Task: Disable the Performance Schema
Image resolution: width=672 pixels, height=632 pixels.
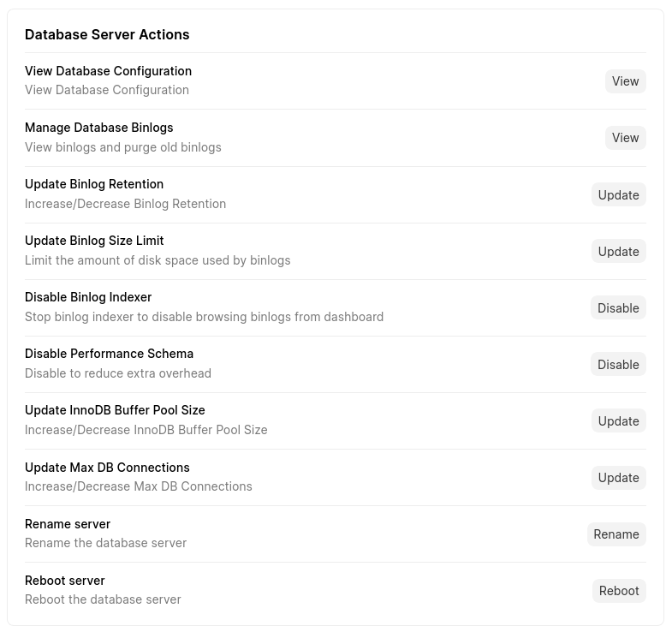Action: [618, 365]
